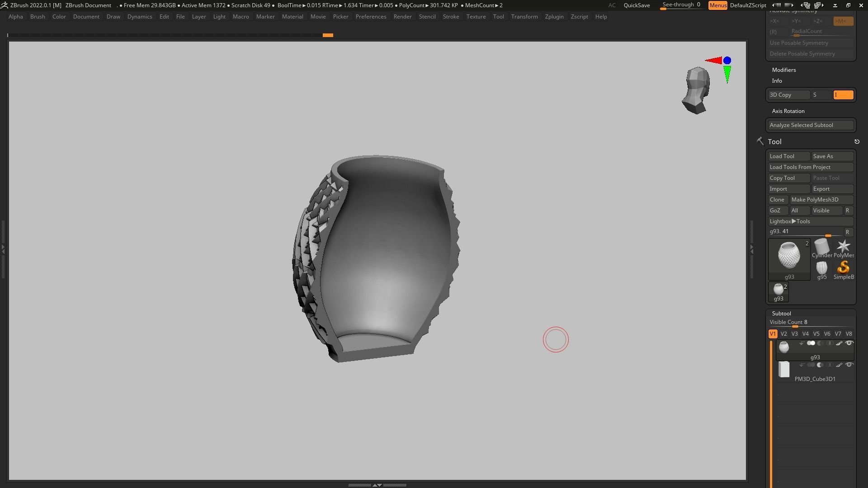Image resolution: width=868 pixels, height=488 pixels.
Task: Set g93 subtool union boolean mode
Action: pos(811,343)
